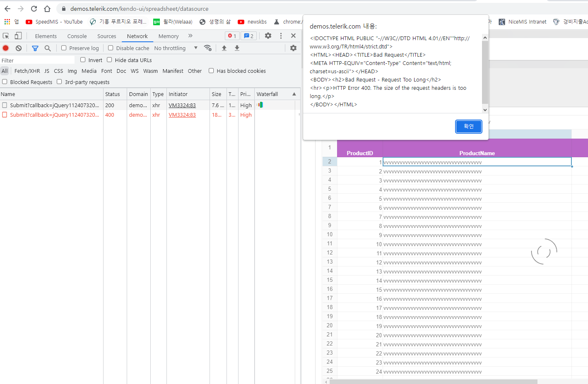Show All request types
The width and height of the screenshot is (588, 384).
pos(5,71)
